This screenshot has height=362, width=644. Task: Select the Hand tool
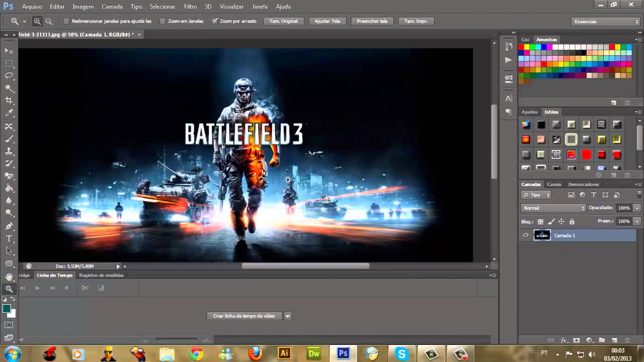9,277
